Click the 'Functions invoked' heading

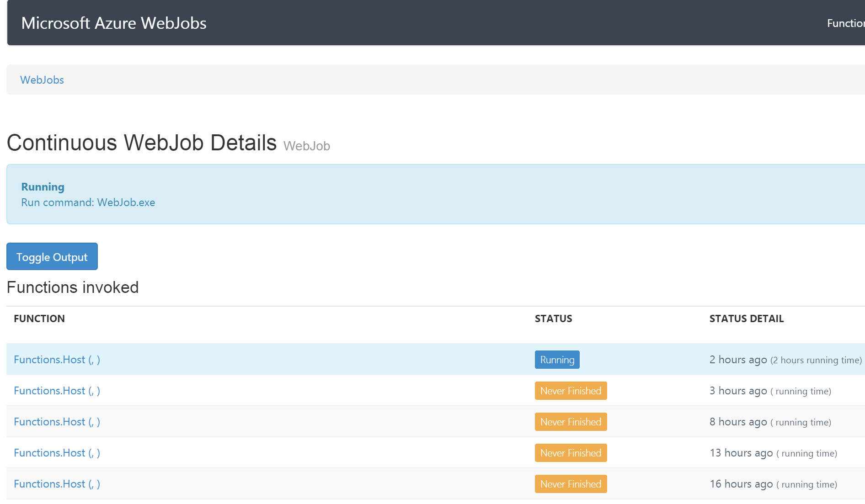coord(73,287)
